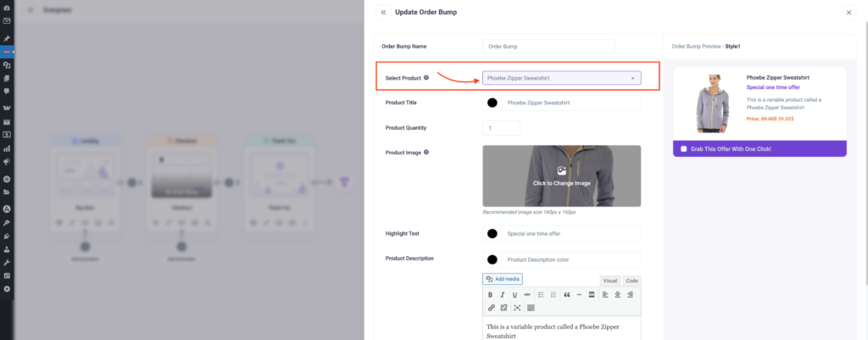Open fullscreen editor mode
This screenshot has height=340, width=868.
point(517,308)
